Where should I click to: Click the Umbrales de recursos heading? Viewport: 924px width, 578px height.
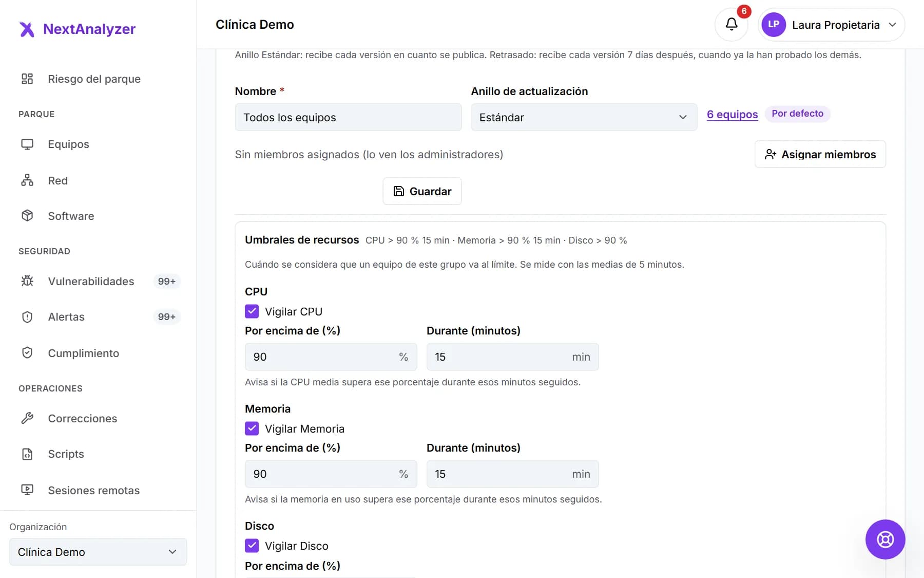pos(302,240)
